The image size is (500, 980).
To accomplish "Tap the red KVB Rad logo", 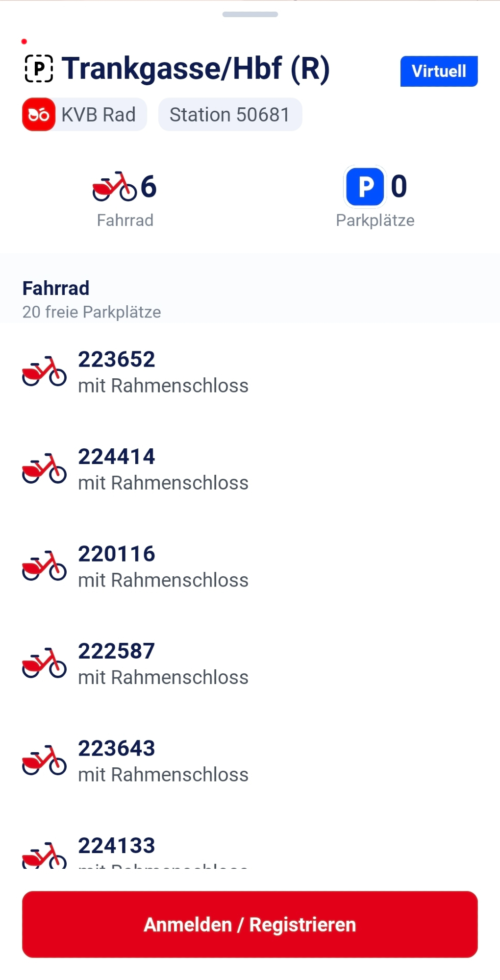I will pos(39,115).
